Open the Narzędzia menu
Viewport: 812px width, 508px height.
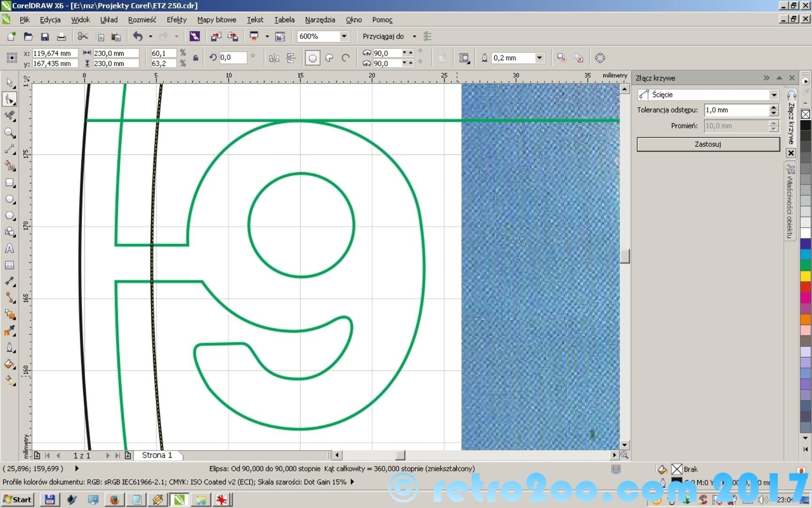click(x=320, y=20)
